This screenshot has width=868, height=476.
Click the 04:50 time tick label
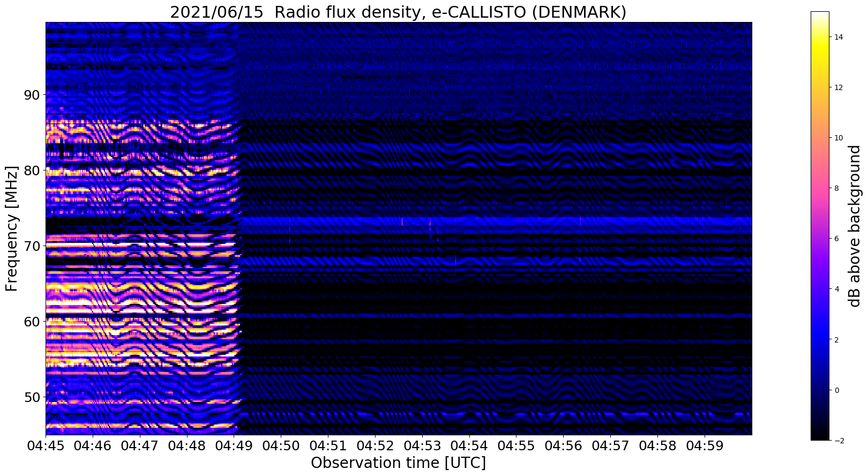pyautogui.click(x=281, y=445)
